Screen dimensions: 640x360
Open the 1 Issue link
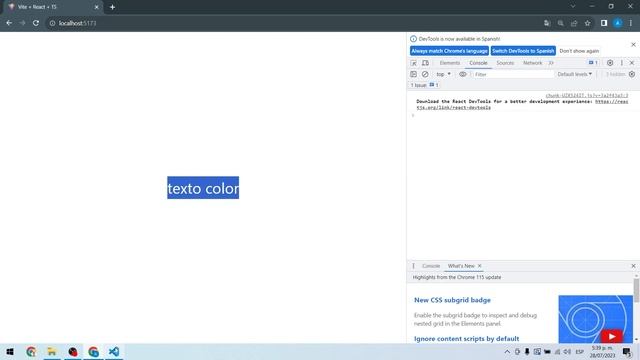click(424, 85)
